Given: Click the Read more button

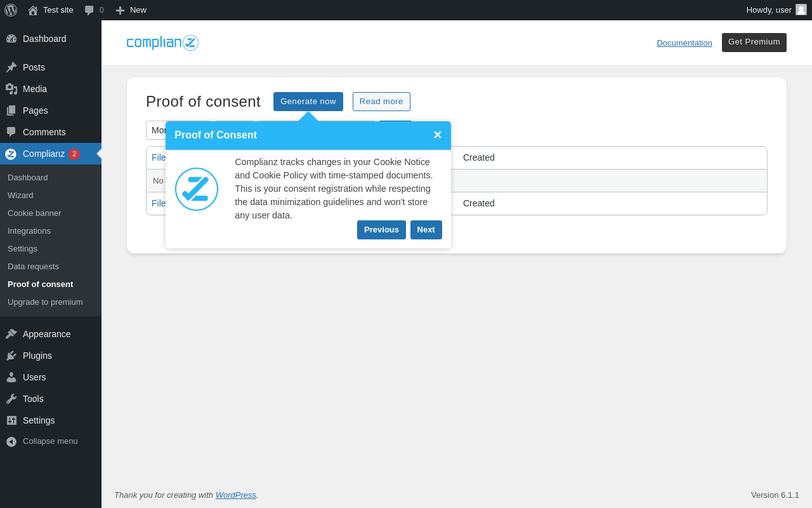Looking at the screenshot, I should (381, 102).
